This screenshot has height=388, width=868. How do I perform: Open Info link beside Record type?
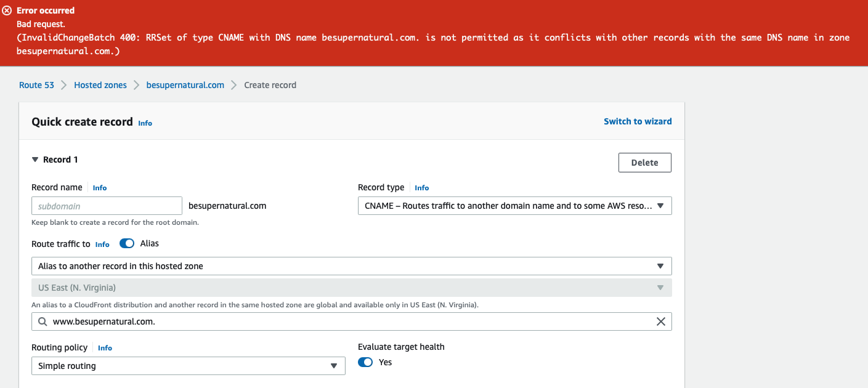coord(422,188)
